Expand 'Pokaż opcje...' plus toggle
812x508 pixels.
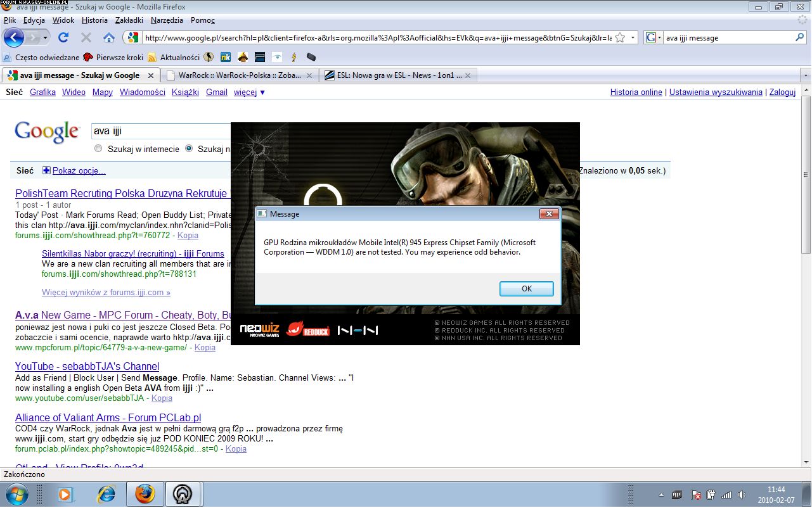click(46, 170)
